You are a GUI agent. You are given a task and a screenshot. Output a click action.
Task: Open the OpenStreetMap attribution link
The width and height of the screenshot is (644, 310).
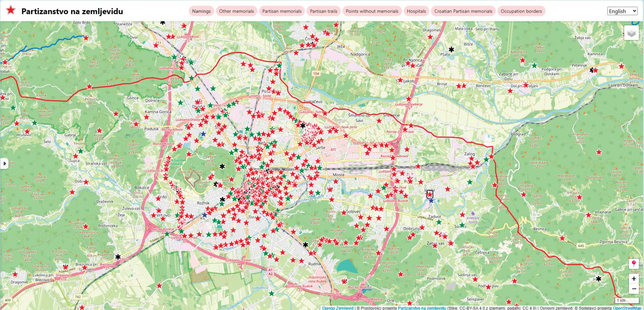[x=627, y=308]
